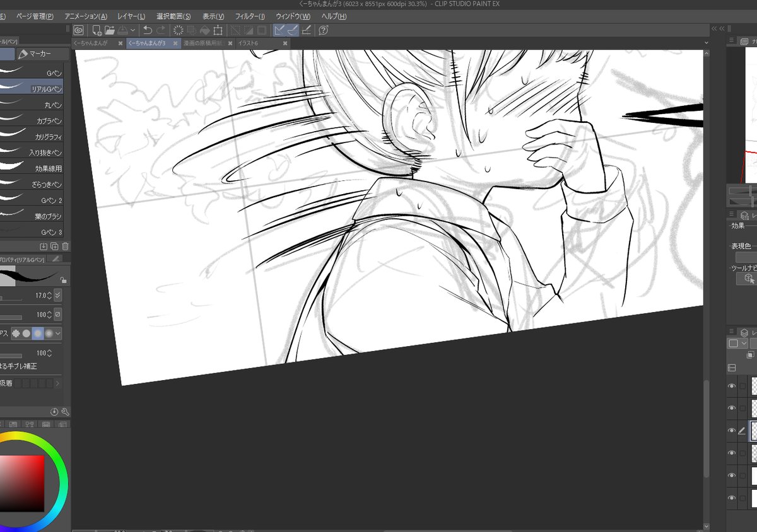The height and width of the screenshot is (532, 757).
Task: Select the カブラペン brush
Action: click(x=32, y=120)
